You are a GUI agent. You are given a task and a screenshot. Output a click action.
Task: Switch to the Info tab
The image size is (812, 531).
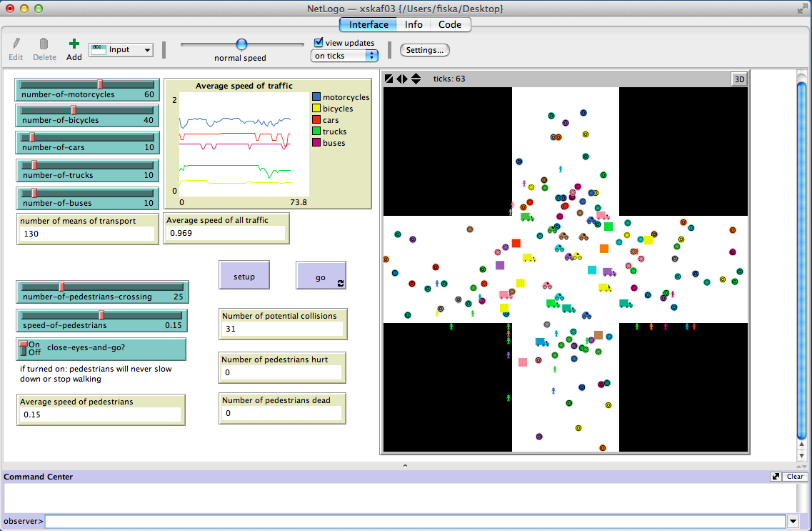(x=413, y=24)
